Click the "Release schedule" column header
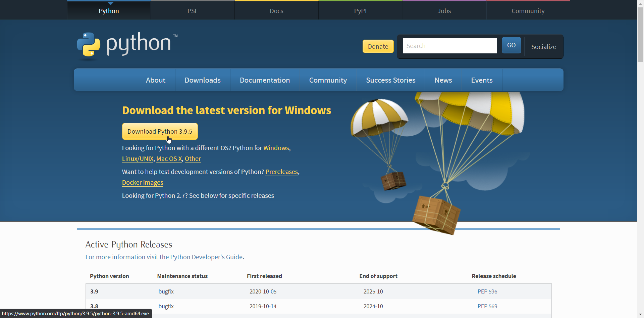 tap(494, 276)
